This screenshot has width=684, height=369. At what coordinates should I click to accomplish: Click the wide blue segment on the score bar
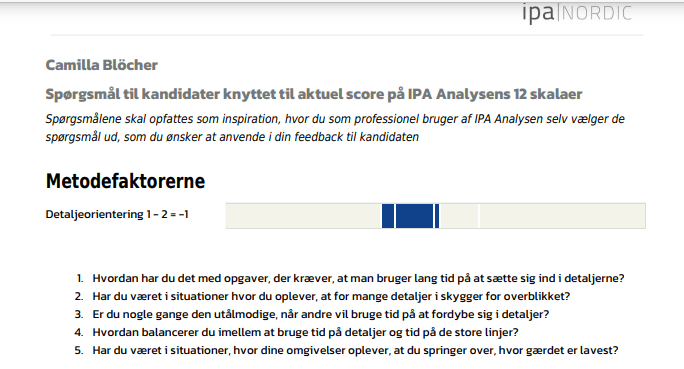(414, 215)
